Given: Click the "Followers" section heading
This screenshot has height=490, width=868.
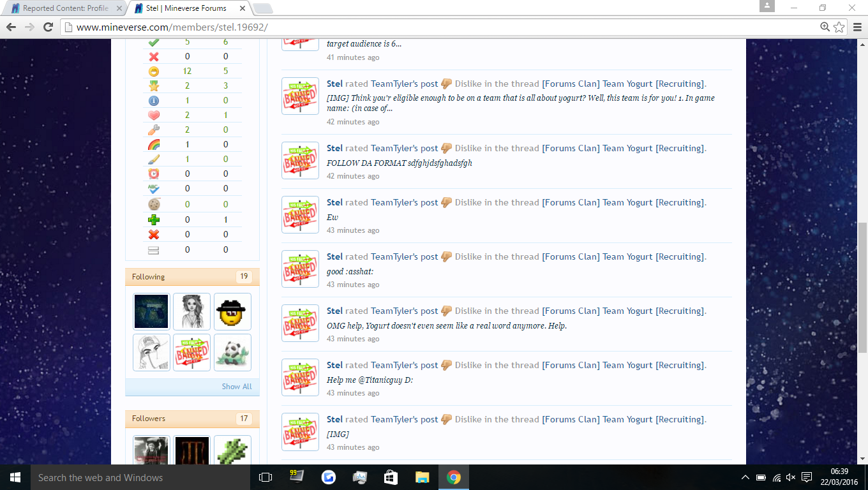Looking at the screenshot, I should (x=149, y=419).
